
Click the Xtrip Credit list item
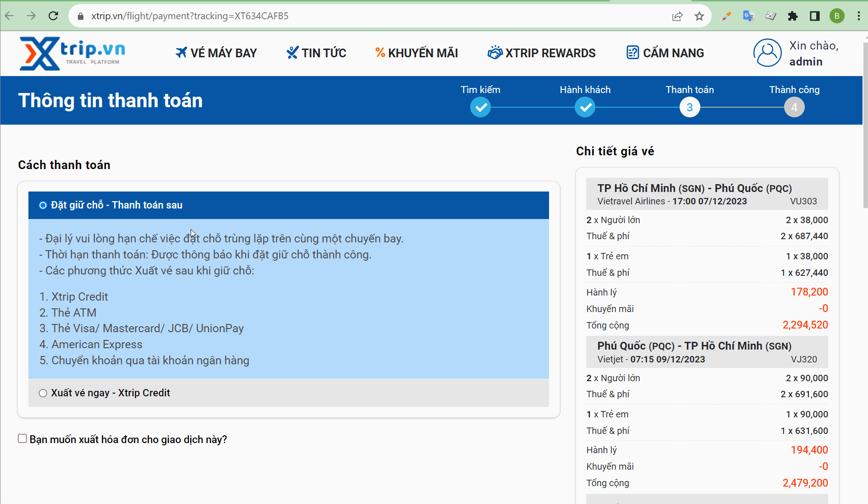coord(74,297)
